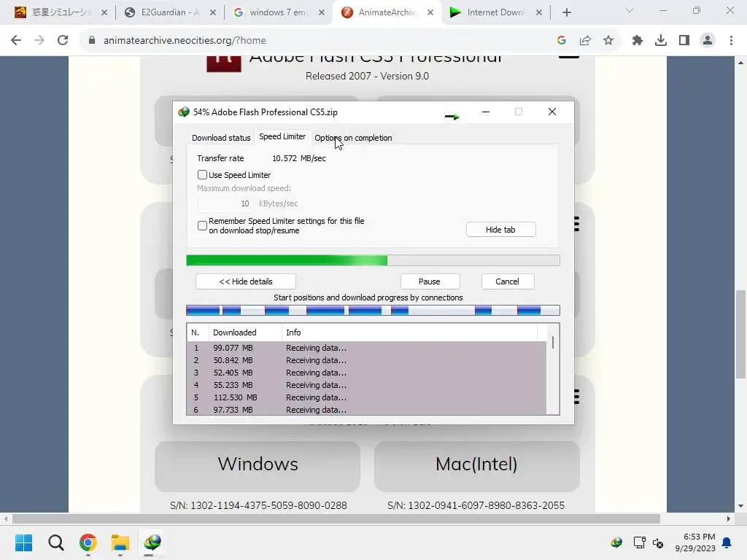747x560 pixels.
Task: Open Chrome downloads tray icon
Action: point(661,41)
